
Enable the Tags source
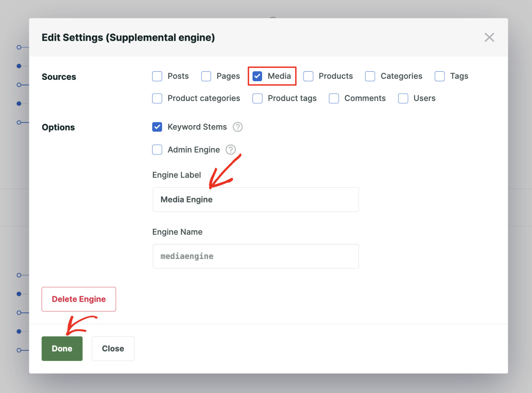coord(439,76)
